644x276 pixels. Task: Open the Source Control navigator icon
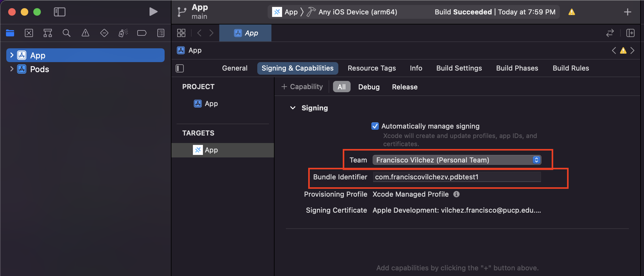point(29,33)
